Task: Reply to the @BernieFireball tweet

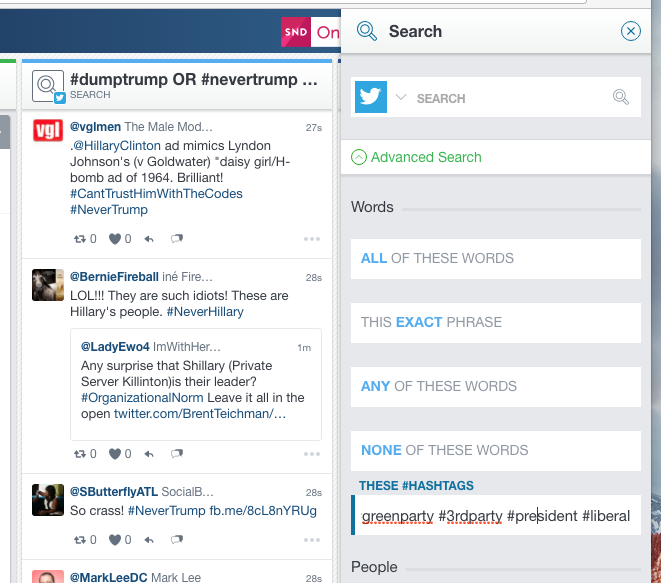Action: (x=149, y=454)
